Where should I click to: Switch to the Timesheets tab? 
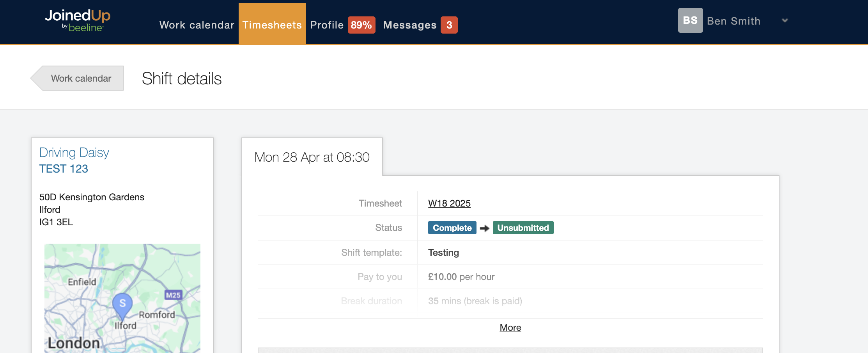pyautogui.click(x=272, y=25)
